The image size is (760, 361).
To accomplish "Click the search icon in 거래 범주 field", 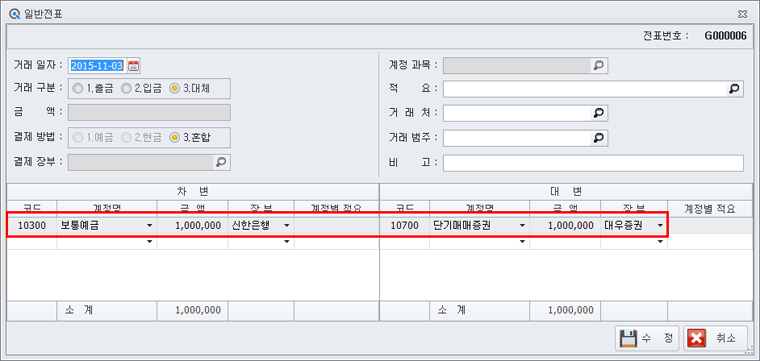I will pos(599,138).
